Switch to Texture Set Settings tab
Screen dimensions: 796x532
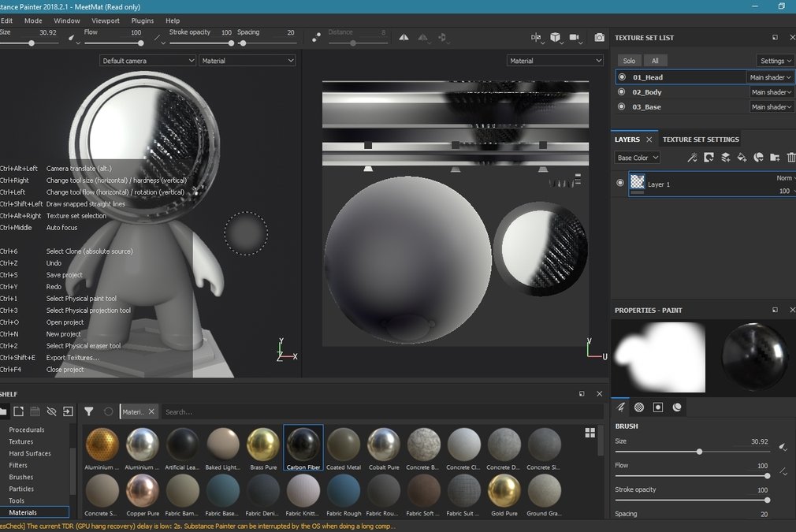coord(701,139)
